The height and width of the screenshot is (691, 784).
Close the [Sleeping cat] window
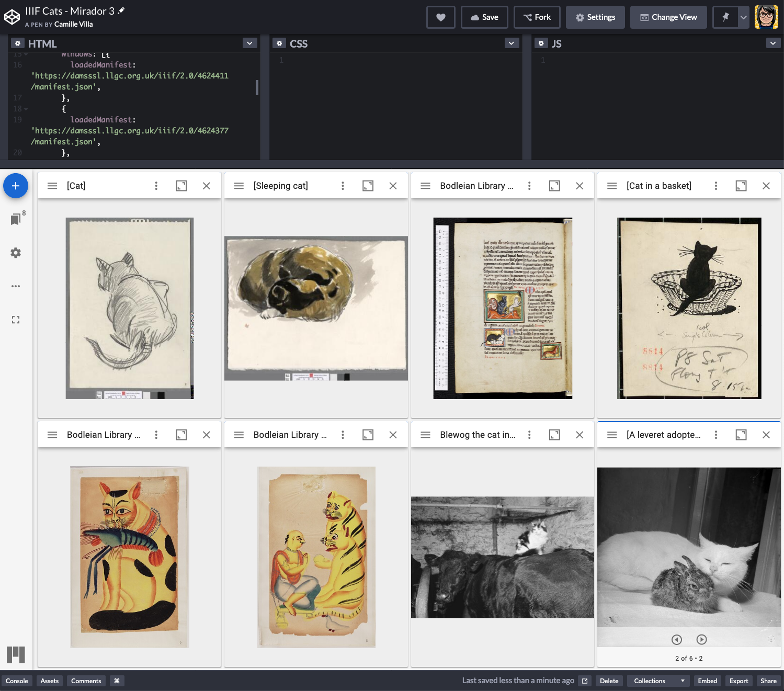coord(393,186)
